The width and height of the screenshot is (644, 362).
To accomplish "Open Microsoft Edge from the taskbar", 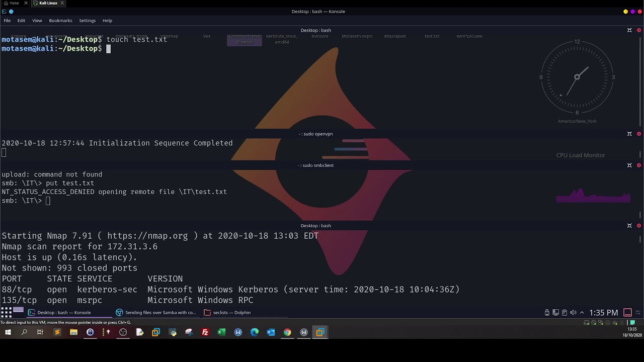I will (255, 332).
